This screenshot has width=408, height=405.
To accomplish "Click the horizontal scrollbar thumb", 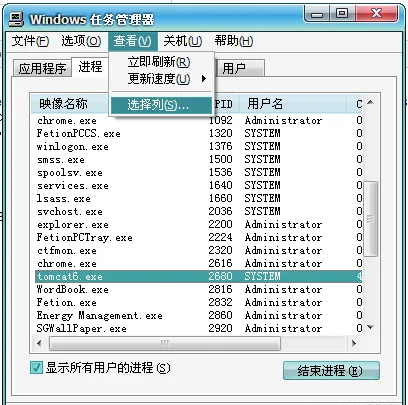I will click(x=165, y=343).
